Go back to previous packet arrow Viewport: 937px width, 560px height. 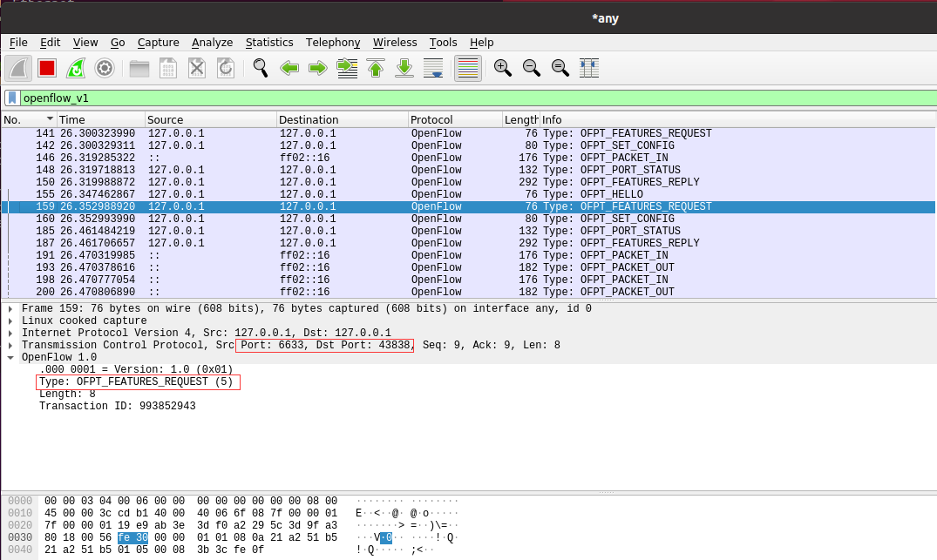(289, 68)
